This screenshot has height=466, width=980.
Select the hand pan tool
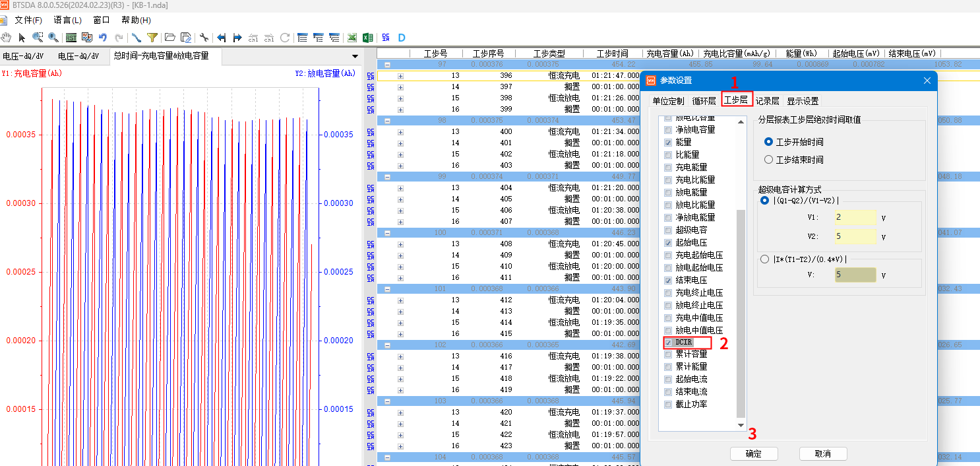[7, 38]
